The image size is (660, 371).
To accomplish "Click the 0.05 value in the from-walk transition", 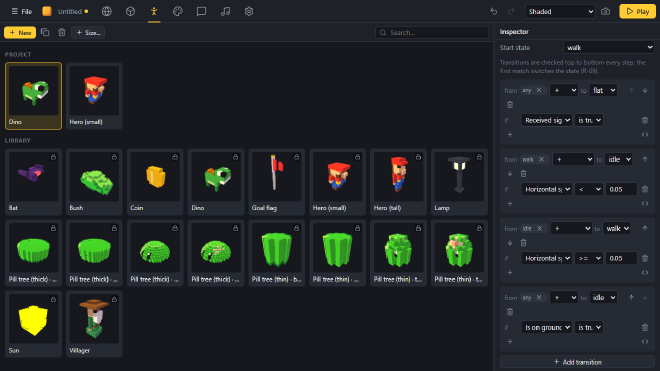I will pos(621,189).
